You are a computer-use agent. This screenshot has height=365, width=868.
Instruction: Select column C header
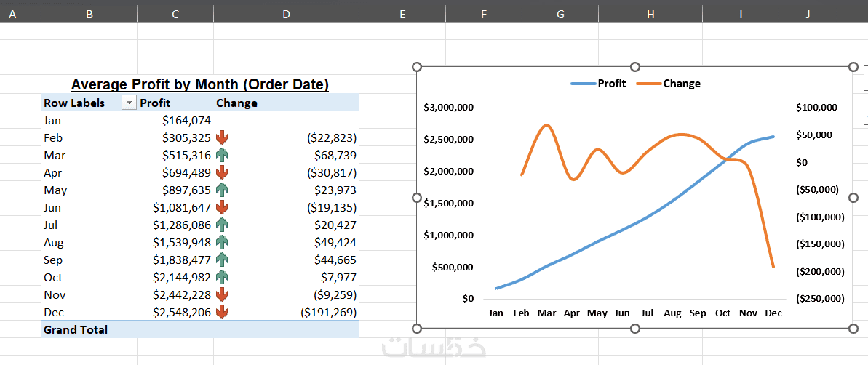coord(175,13)
